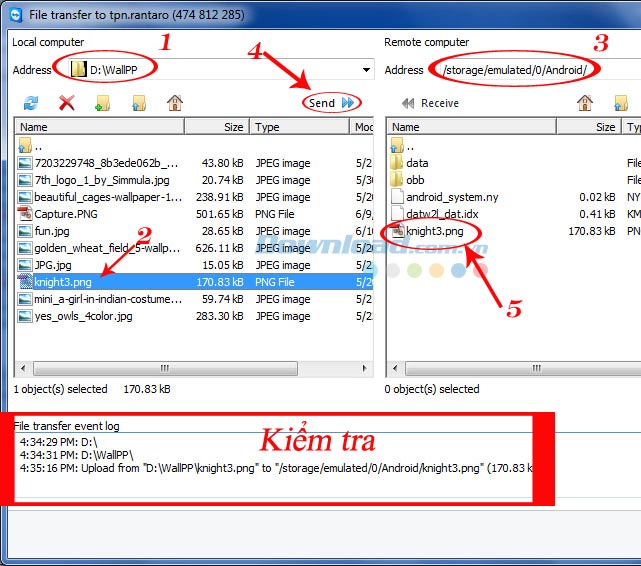Image resolution: width=641 pixels, height=566 pixels.
Task: Click local list scroll left arrow
Action: 23,368
